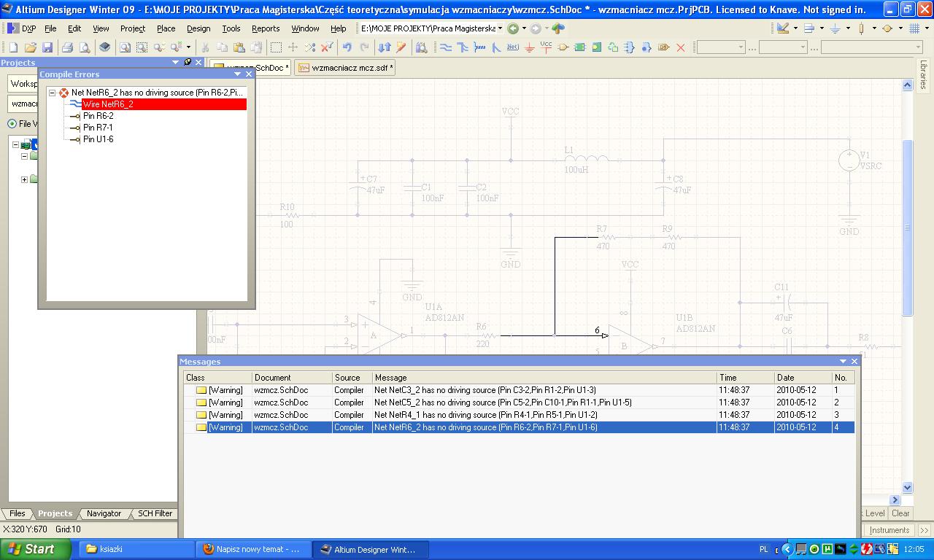Image resolution: width=934 pixels, height=560 pixels.
Task: Open the Navigator panel tab
Action: [x=104, y=513]
